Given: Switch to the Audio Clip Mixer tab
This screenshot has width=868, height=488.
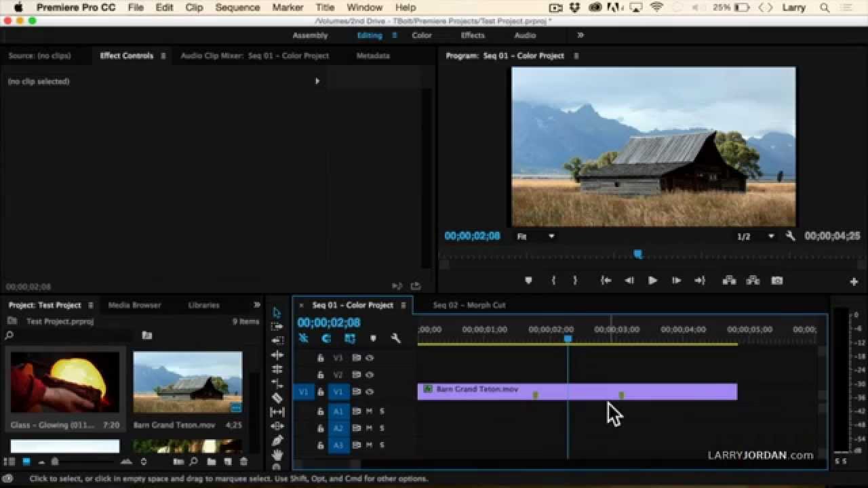Looking at the screenshot, I should (x=255, y=56).
